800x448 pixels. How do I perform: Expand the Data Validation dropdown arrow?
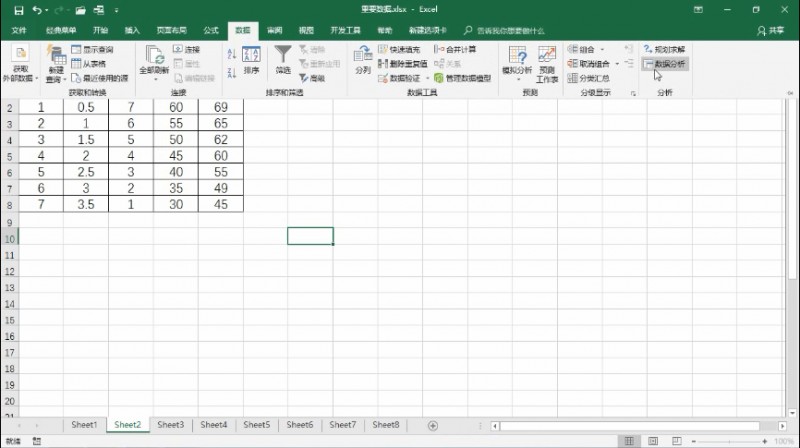pos(427,78)
